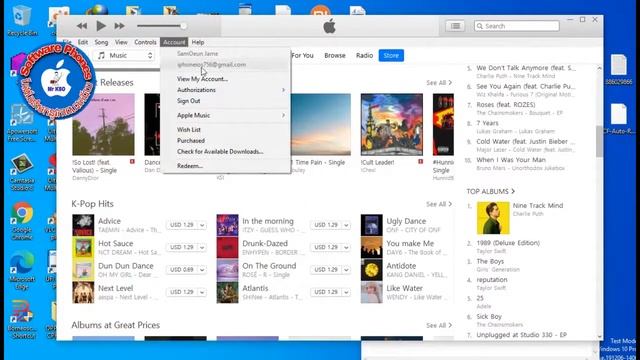
Task: Open the Like Water song title
Action: click(404, 288)
